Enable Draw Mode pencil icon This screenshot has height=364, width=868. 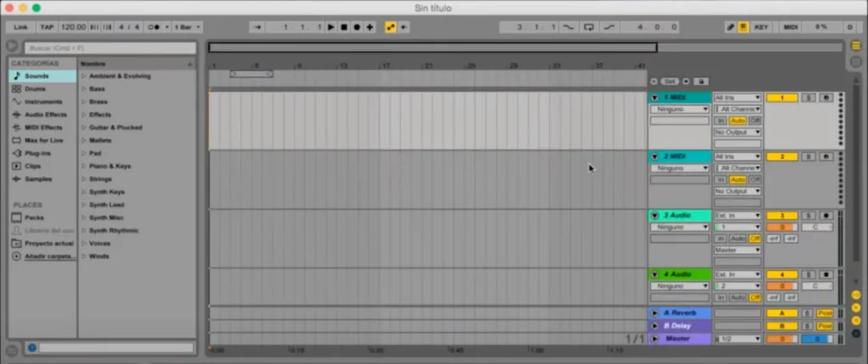(731, 27)
